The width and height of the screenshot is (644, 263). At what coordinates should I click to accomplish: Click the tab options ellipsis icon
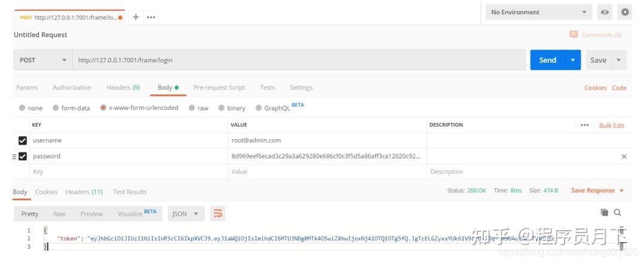tap(151, 17)
